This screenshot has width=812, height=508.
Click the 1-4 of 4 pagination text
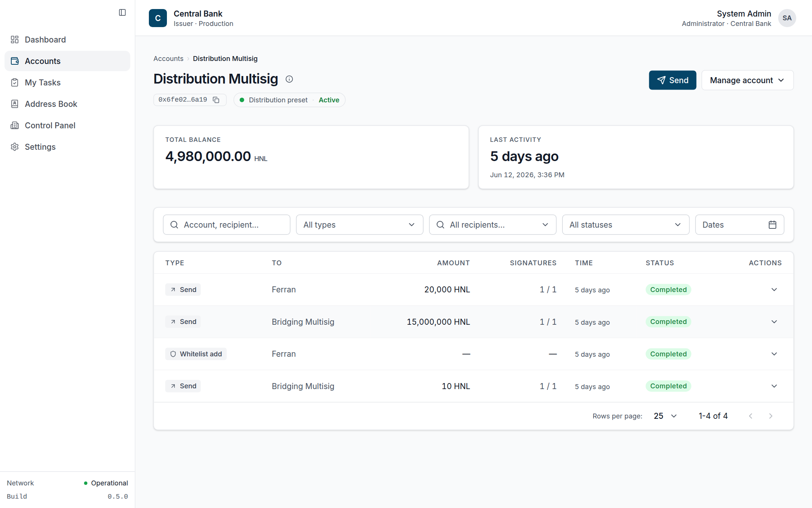pyautogui.click(x=713, y=416)
